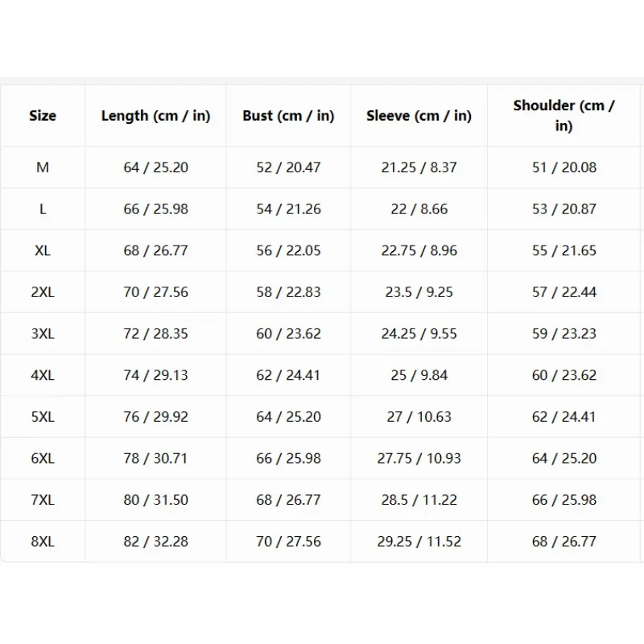This screenshot has width=644, height=644.
Task: Click the Length (cm / in) header
Action: tap(155, 116)
